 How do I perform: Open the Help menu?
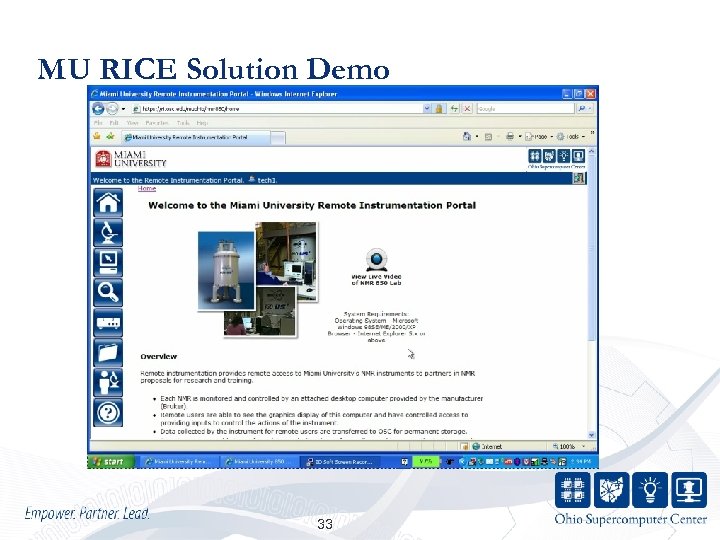coord(202,123)
